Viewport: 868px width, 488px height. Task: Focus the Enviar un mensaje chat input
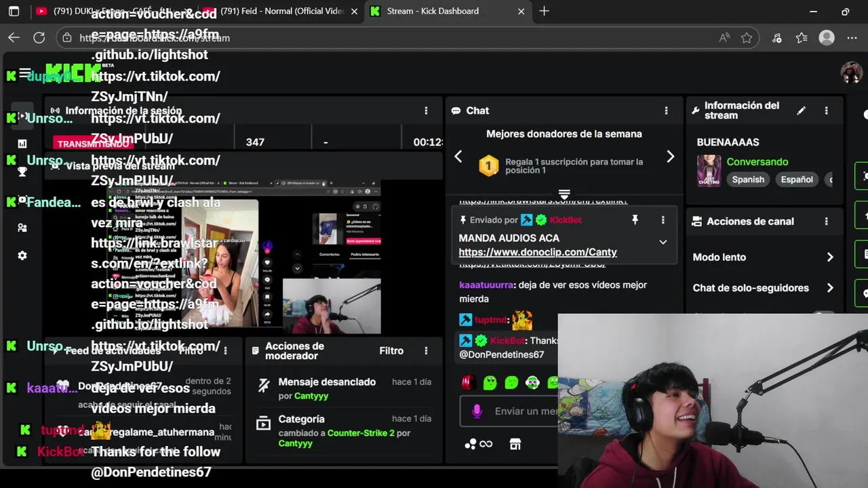click(526, 411)
